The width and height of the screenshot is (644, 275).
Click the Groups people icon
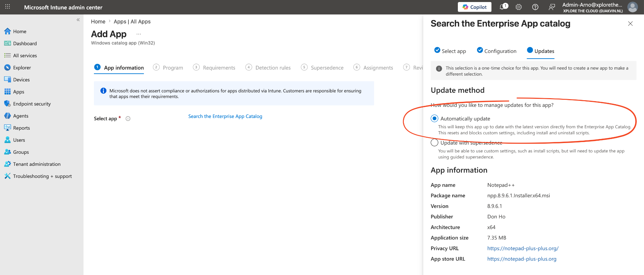coord(7,152)
